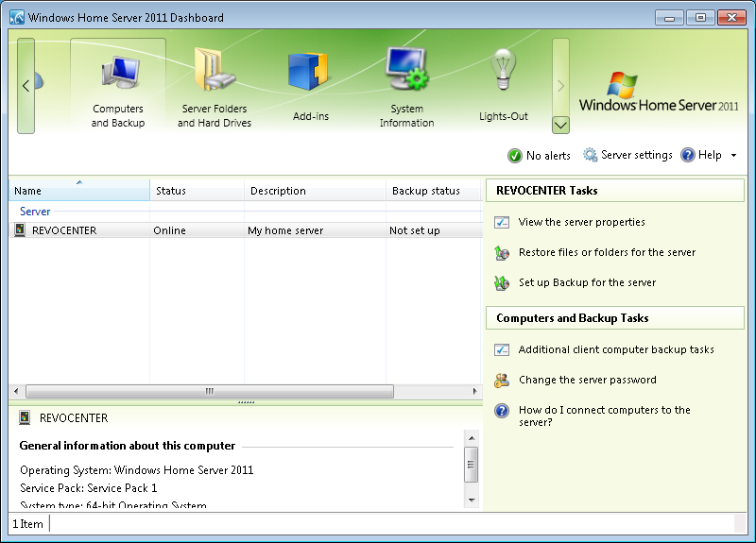Open the Help link text

pyautogui.click(x=710, y=155)
